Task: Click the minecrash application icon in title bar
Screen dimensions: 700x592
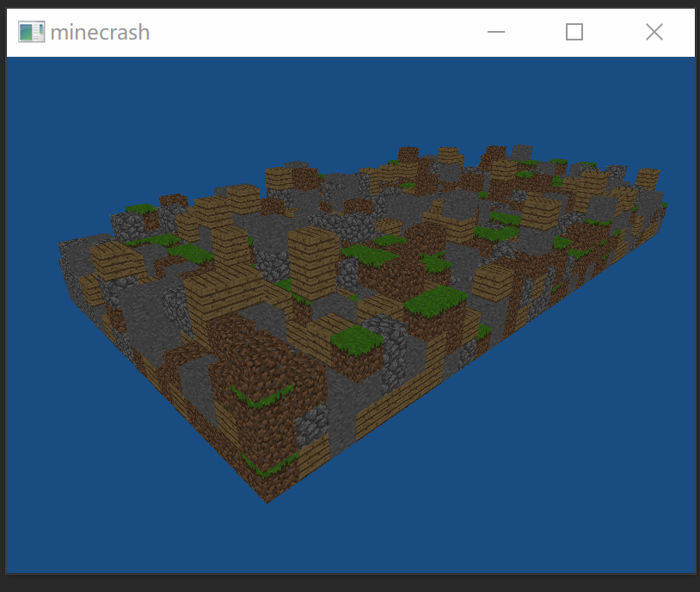Action: [x=31, y=32]
